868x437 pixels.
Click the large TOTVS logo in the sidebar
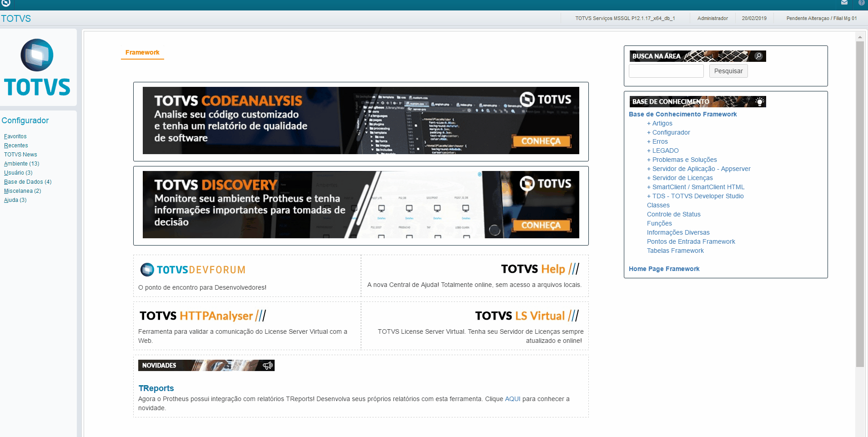[37, 68]
